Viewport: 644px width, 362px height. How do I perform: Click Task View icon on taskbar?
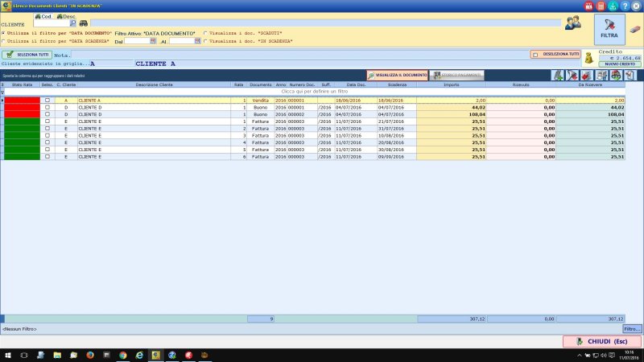[24, 355]
